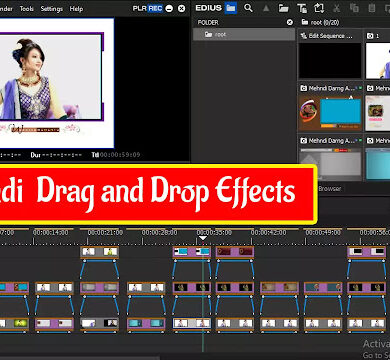Select the root folder in the tree

tap(244, 34)
